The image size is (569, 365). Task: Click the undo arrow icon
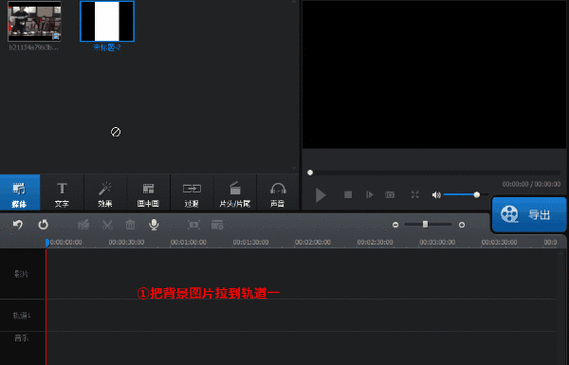coord(18,225)
